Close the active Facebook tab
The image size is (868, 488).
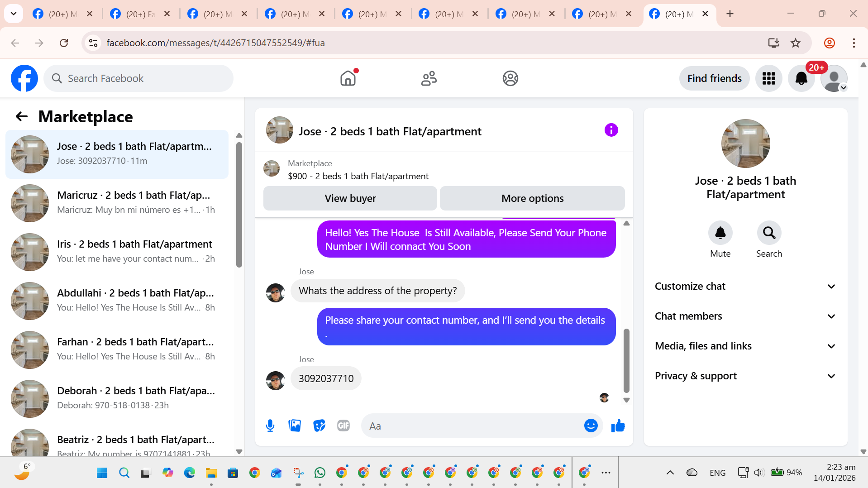705,14
